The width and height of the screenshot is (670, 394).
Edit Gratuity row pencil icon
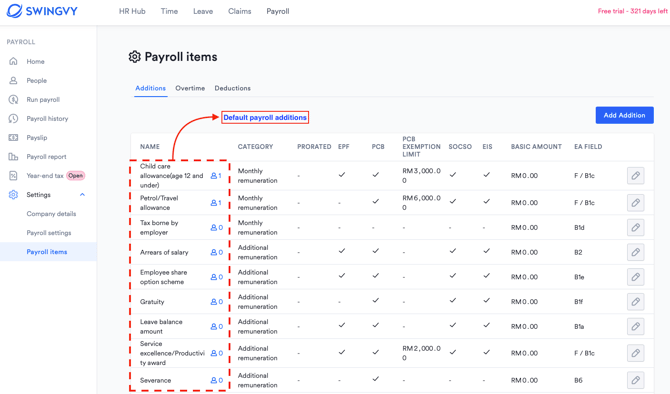coord(635,302)
